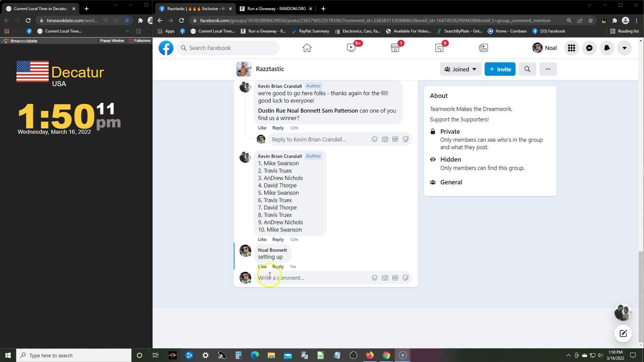Image resolution: width=644 pixels, height=362 pixels.
Task: Open Messenger chat icon
Action: (x=589, y=48)
